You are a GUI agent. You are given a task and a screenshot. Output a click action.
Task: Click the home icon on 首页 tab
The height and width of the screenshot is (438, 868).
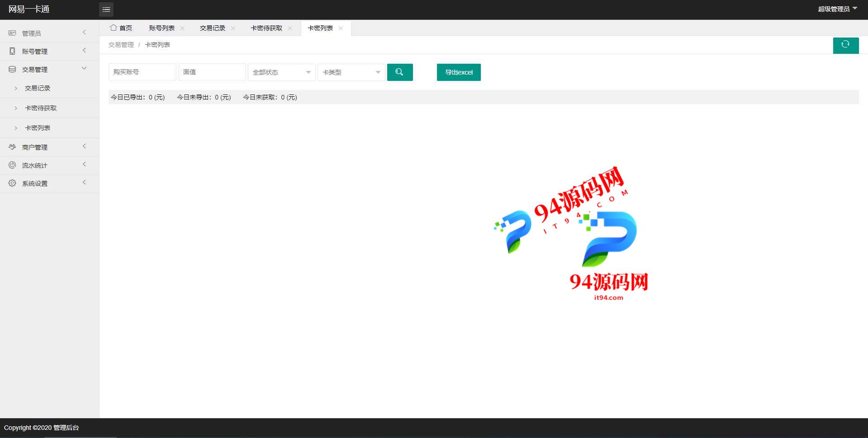[114, 28]
